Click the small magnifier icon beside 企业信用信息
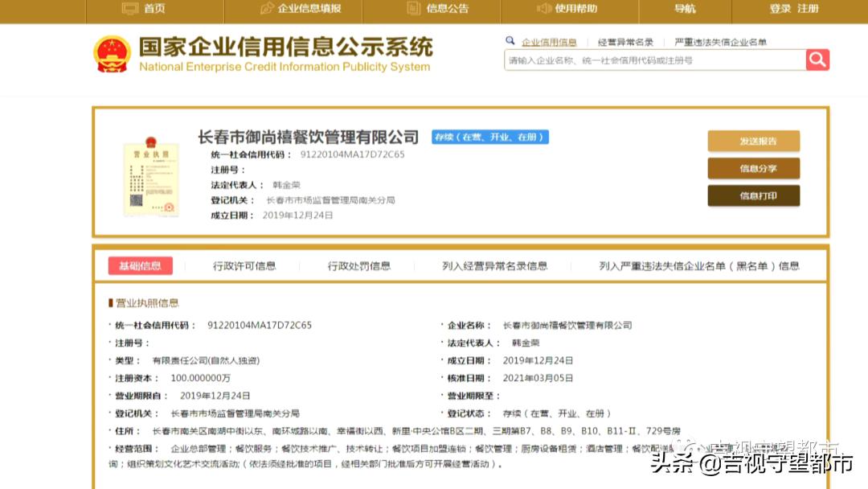Viewport: 868px width, 489px height. pyautogui.click(x=510, y=41)
